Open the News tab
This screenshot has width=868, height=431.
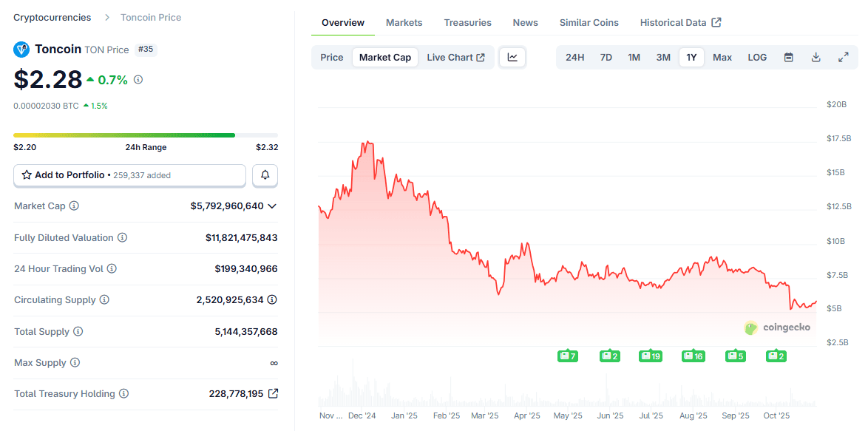click(x=525, y=22)
